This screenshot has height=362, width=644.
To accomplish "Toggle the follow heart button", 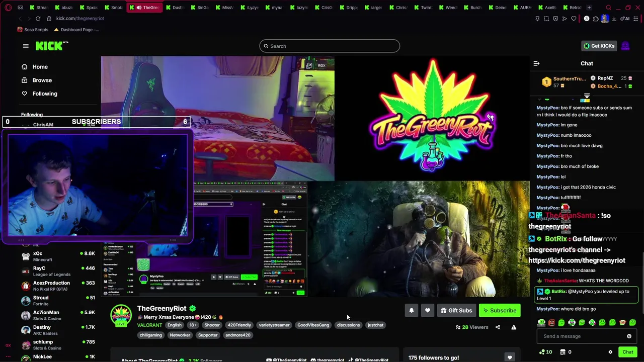I will click(427, 311).
